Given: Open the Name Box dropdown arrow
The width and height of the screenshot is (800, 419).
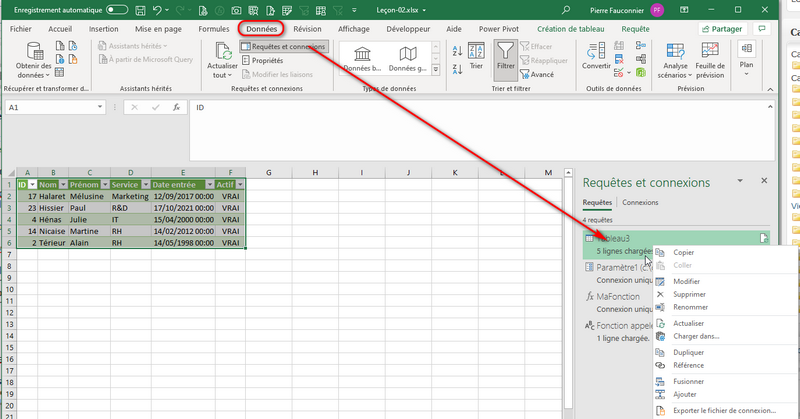Looking at the screenshot, I should click(100, 107).
